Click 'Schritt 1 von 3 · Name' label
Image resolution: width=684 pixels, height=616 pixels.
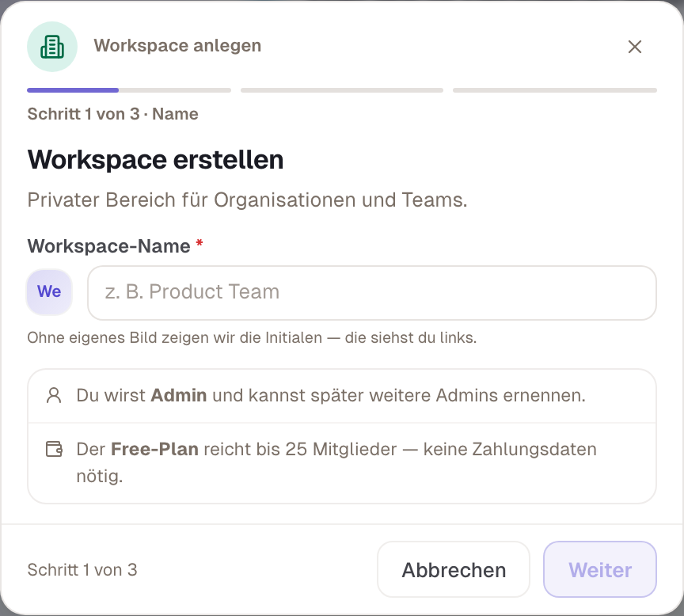click(x=113, y=114)
